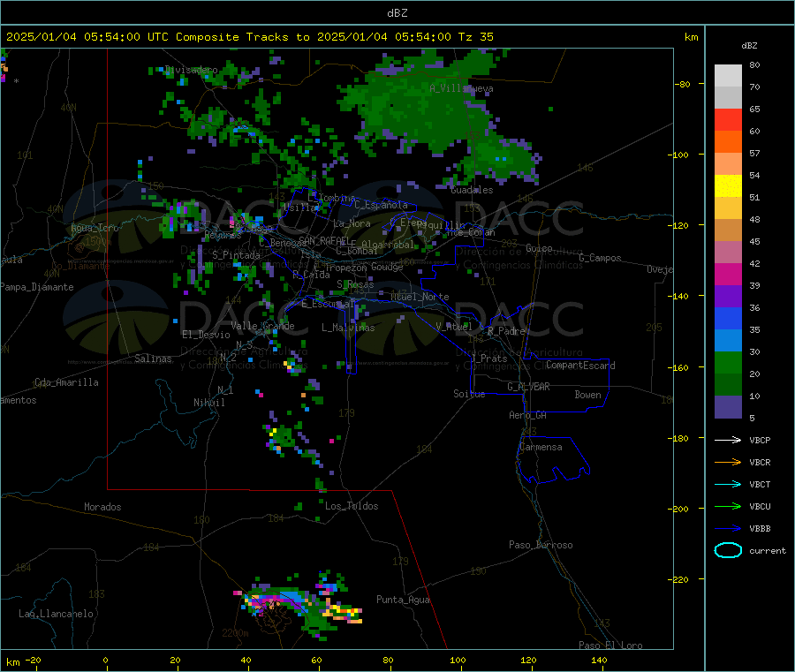795x672 pixels.
Task: Click the 'S_Pintada' map label
Action: tap(236, 255)
